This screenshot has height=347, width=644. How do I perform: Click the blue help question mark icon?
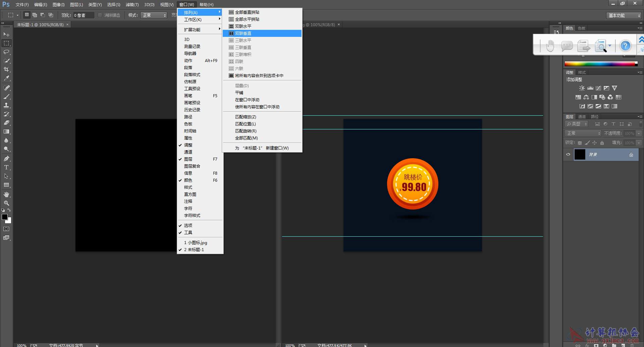[x=626, y=46]
